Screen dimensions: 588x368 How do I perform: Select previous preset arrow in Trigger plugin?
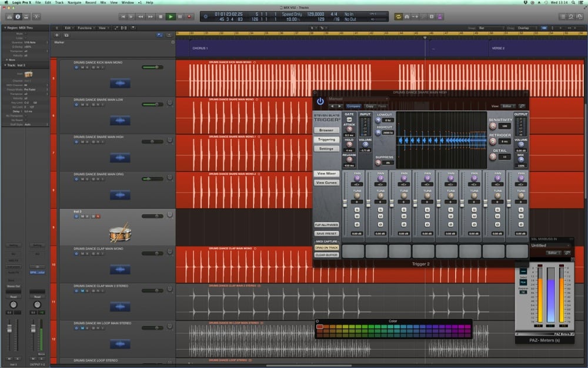(332, 106)
